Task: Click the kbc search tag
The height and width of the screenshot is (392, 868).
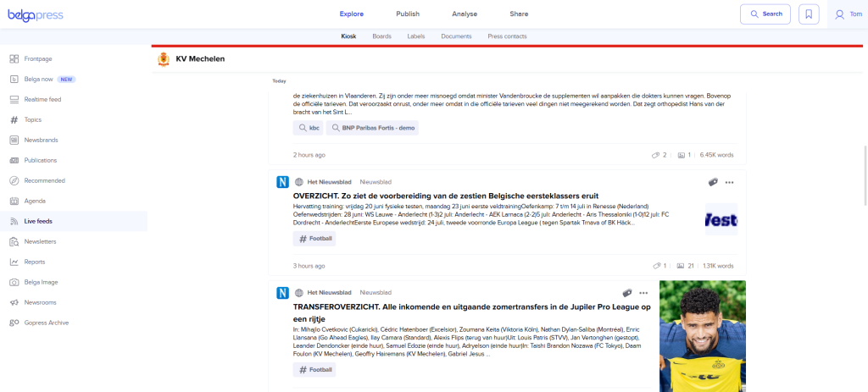Action: 308,129
